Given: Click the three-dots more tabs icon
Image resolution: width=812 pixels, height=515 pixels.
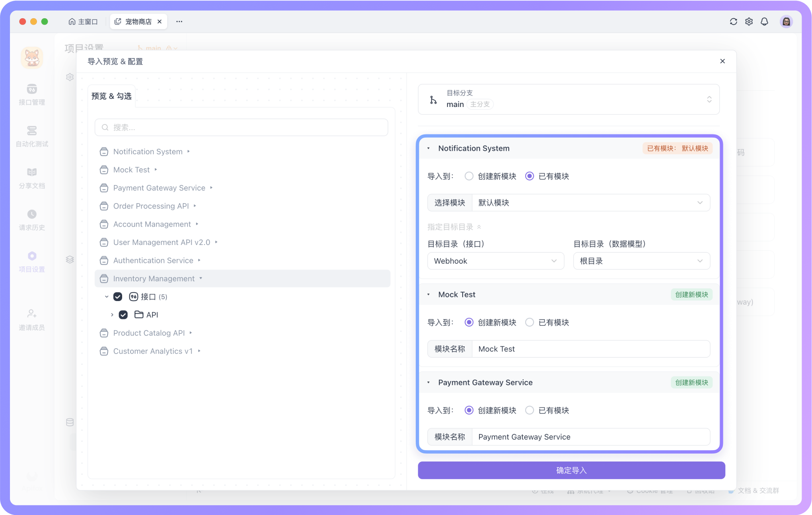Looking at the screenshot, I should [179, 21].
